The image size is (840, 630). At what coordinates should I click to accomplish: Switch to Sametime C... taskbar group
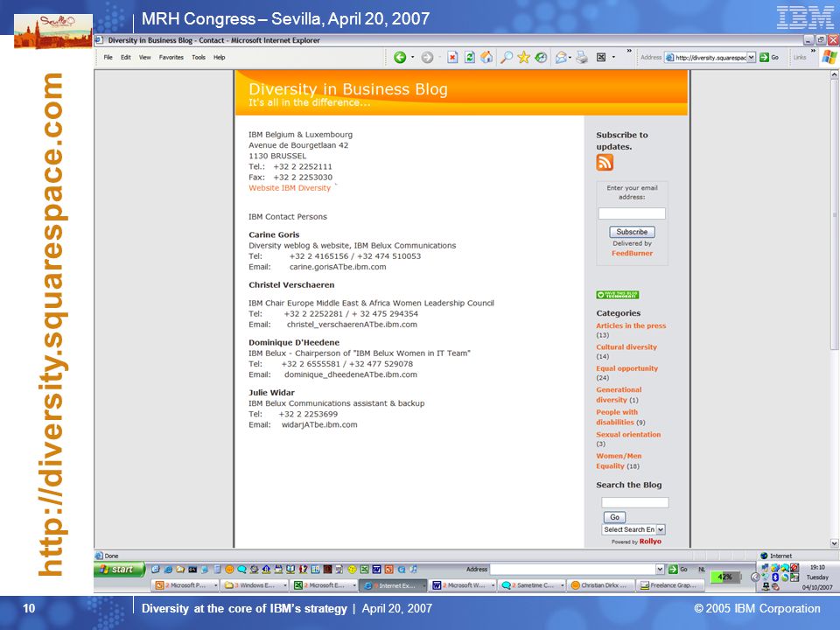point(532,585)
